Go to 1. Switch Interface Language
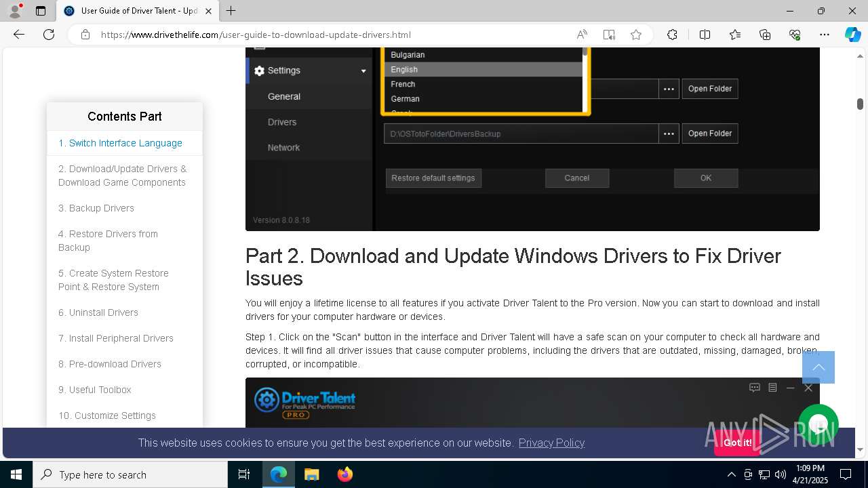 [120, 143]
